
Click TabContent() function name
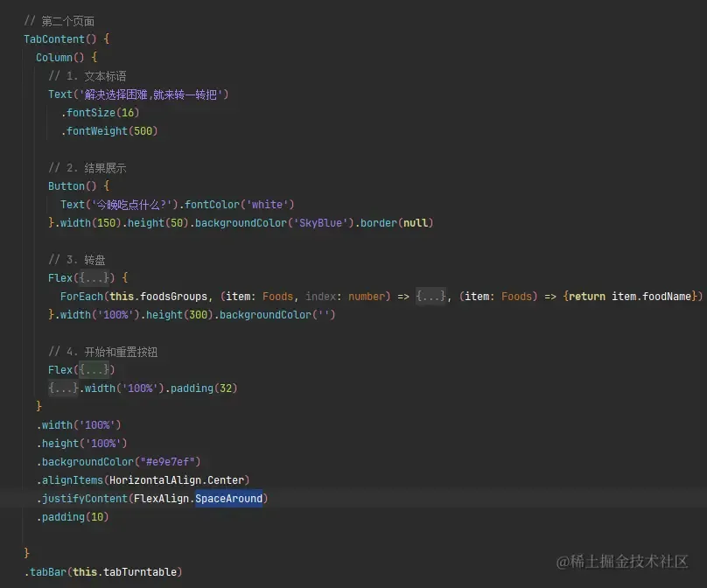point(54,39)
